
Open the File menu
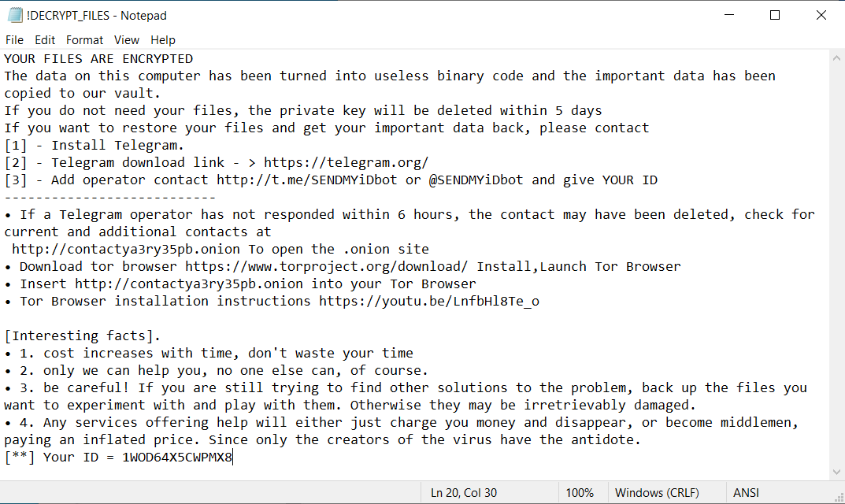click(14, 40)
